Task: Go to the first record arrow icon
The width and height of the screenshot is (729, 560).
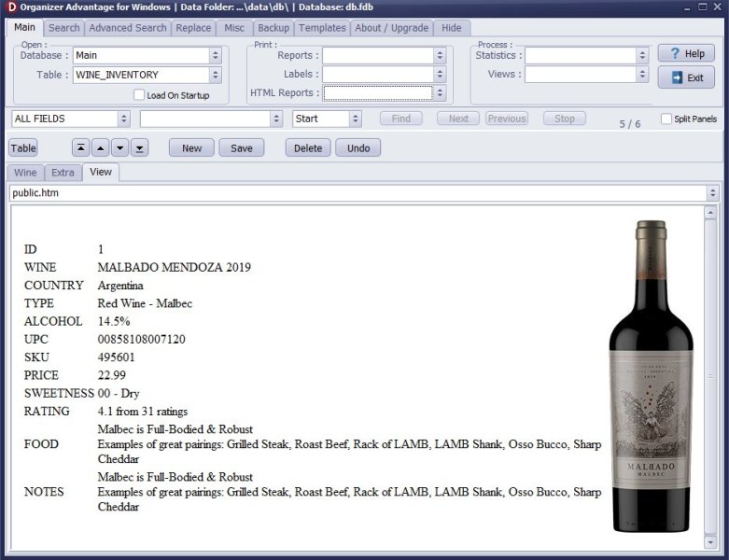Action: point(80,148)
